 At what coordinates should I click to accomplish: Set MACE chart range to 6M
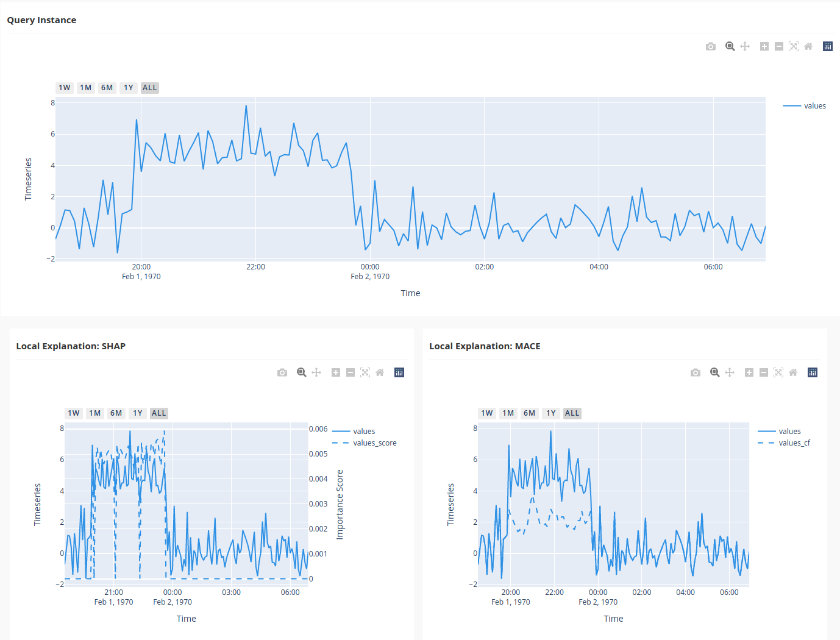point(530,413)
